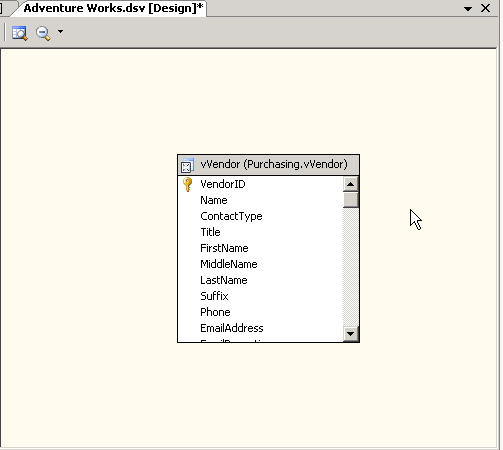Select the FirstName column
This screenshot has width=503, height=450.
(x=224, y=248)
